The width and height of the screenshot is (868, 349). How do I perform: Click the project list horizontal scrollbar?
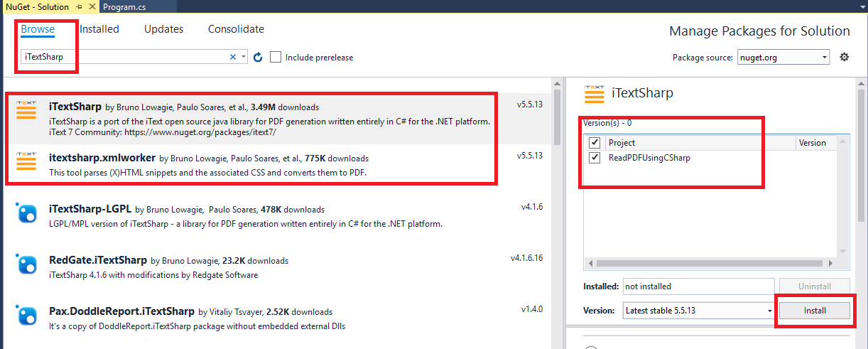coord(712,263)
